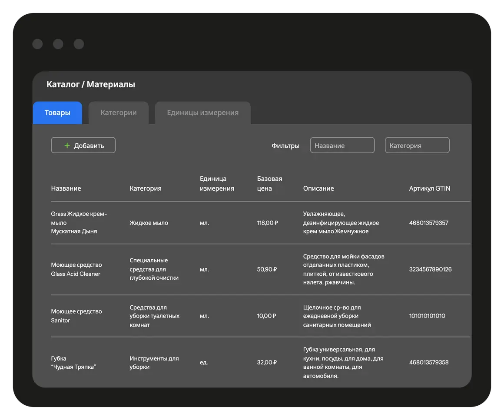
Task: Open the Категории tab
Action: click(119, 113)
